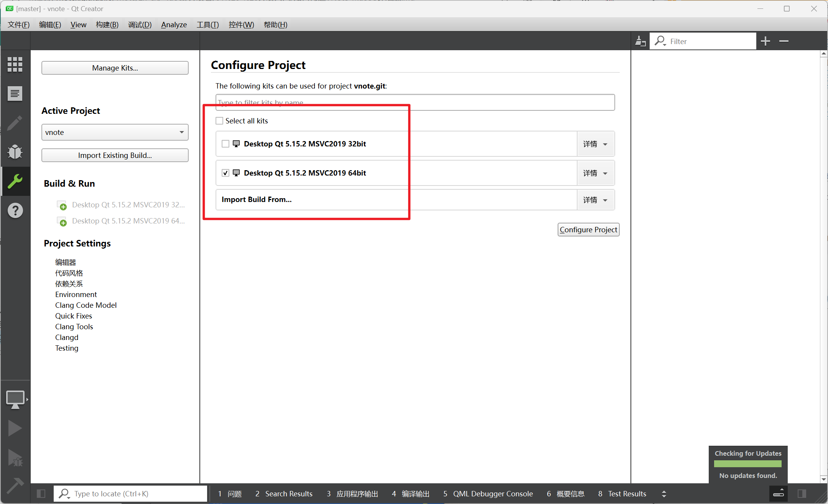
Task: Click the Configure Project button
Action: click(x=588, y=230)
